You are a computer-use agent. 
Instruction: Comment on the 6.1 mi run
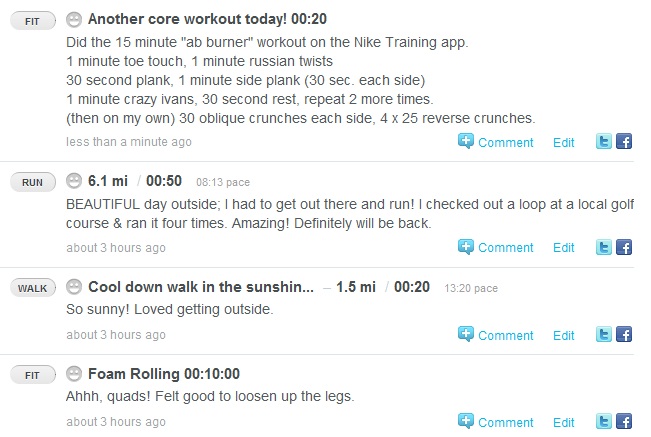[x=496, y=247]
